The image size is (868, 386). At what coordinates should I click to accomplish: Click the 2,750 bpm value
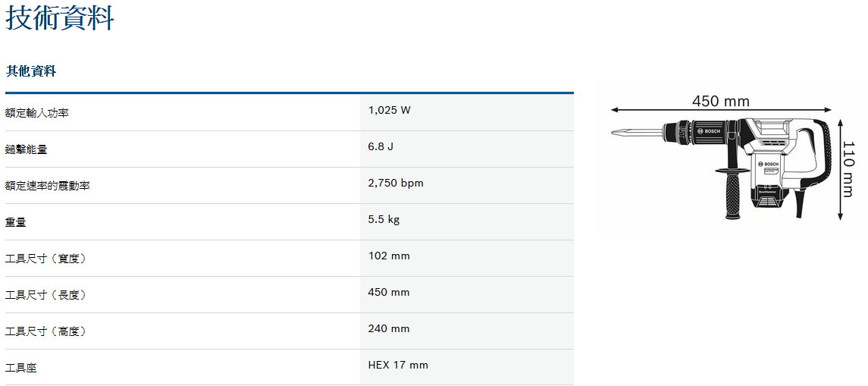396,183
